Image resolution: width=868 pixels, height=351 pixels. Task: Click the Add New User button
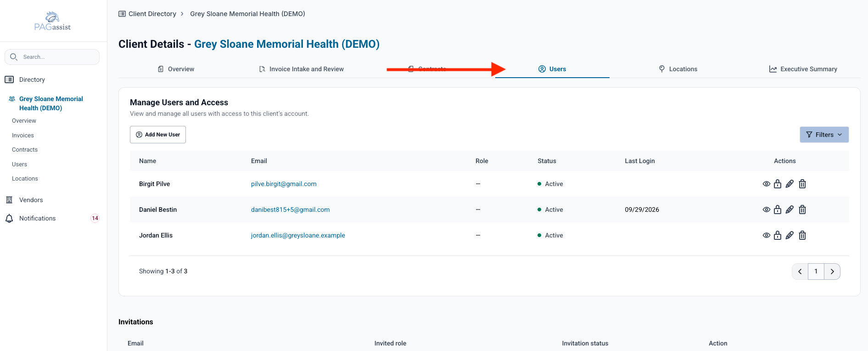(x=158, y=135)
